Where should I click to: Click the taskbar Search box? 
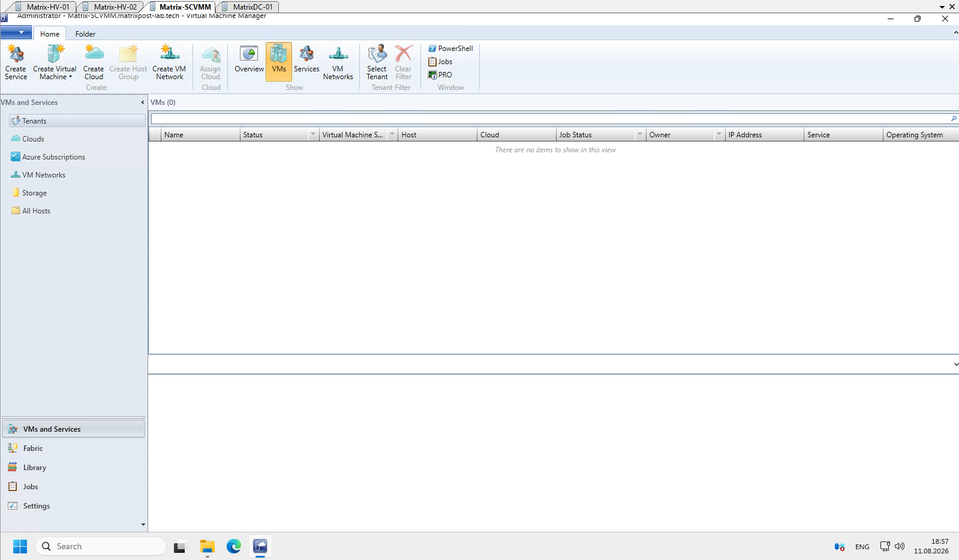click(101, 546)
